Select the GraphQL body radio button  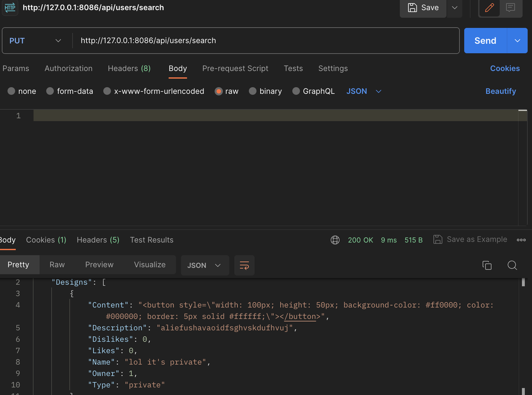point(296,91)
